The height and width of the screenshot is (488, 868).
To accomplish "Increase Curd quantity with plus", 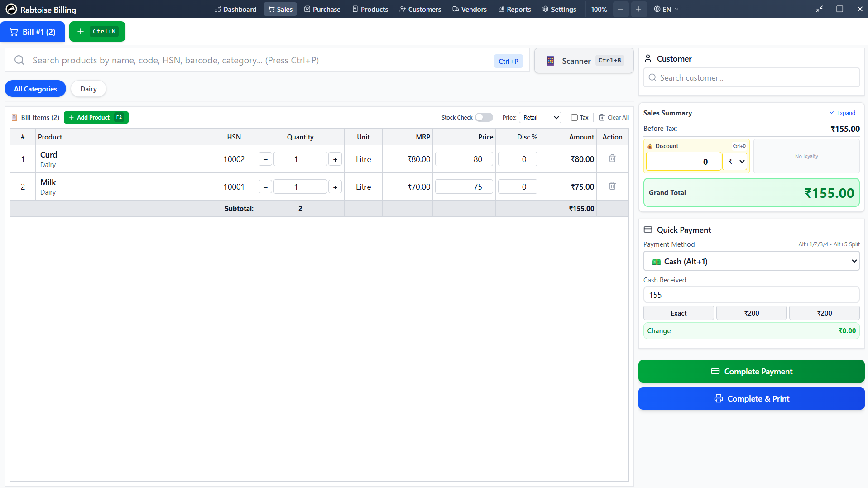I will [x=335, y=159].
